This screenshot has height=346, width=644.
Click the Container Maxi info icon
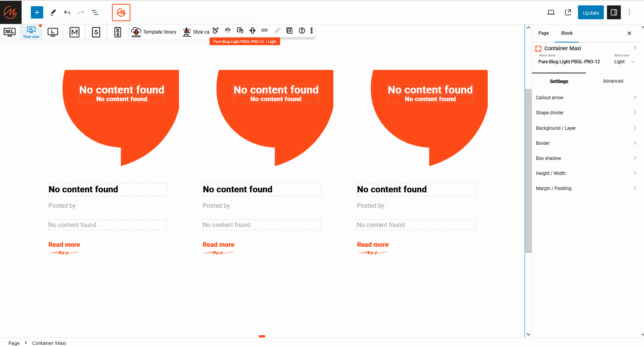coord(635,47)
